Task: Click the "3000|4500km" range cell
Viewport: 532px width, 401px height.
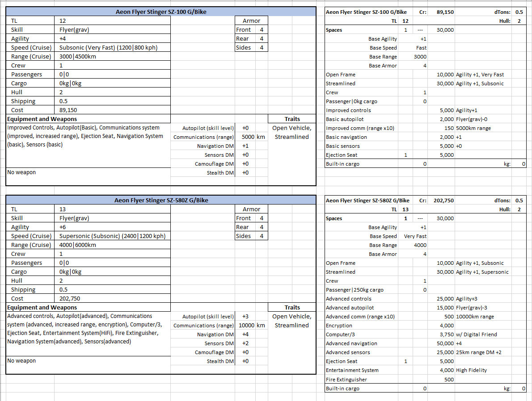Action: pos(78,57)
